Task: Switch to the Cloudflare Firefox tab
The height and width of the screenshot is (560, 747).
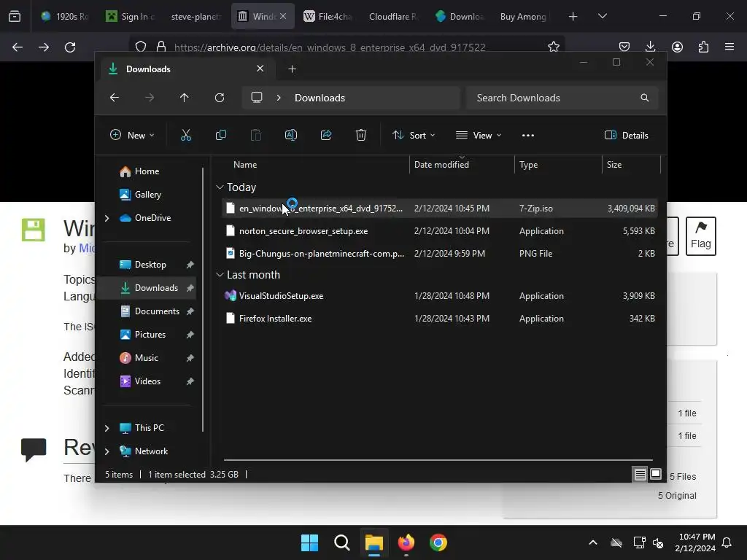Action: click(x=393, y=17)
